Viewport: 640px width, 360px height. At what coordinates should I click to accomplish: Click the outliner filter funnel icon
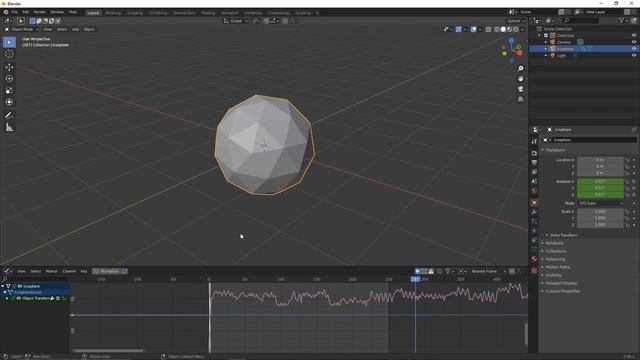pos(622,20)
